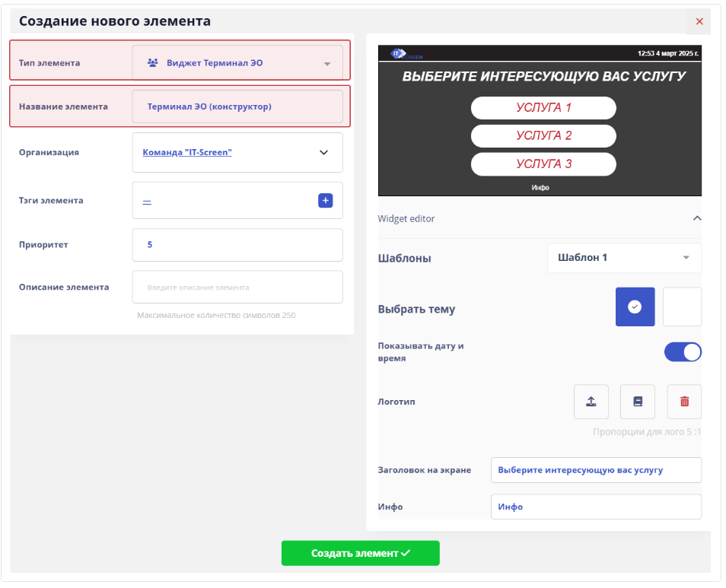Viewport: 726px width, 588px height.
Task: Click the Создать элемент button
Action: [x=360, y=553]
